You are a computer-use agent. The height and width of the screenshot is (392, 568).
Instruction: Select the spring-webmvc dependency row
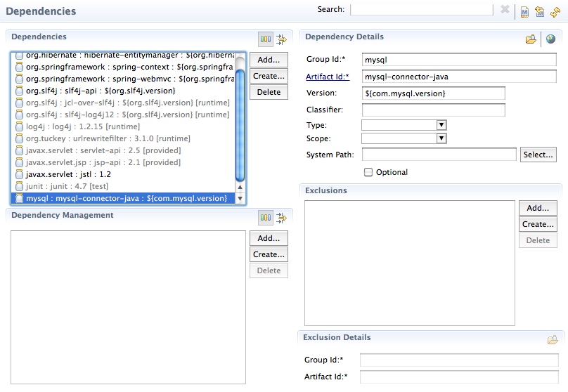123,79
